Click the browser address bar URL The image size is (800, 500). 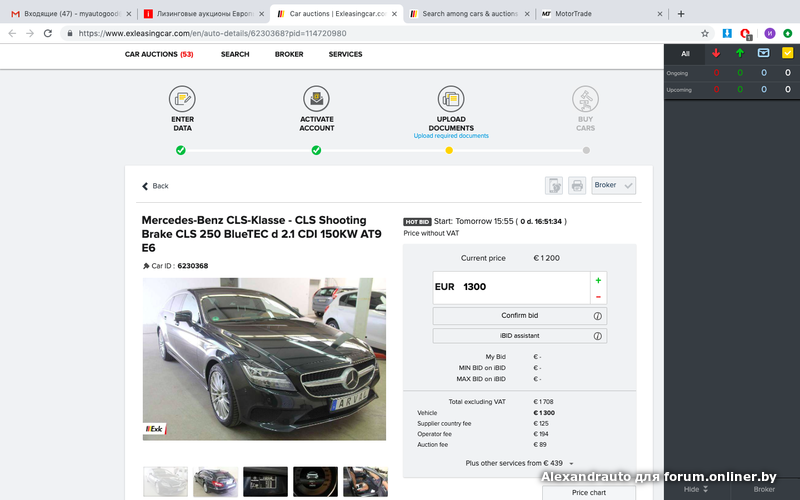click(x=212, y=33)
